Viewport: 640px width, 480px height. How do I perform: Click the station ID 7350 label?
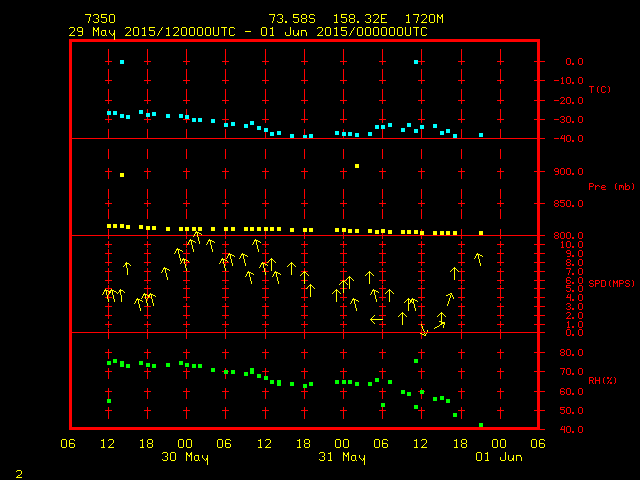click(x=100, y=19)
